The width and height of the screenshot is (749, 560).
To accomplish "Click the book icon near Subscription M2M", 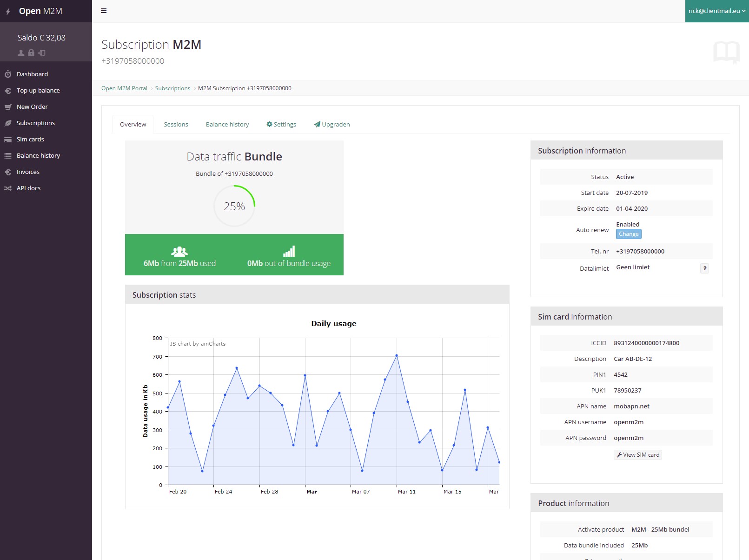I will [x=726, y=53].
